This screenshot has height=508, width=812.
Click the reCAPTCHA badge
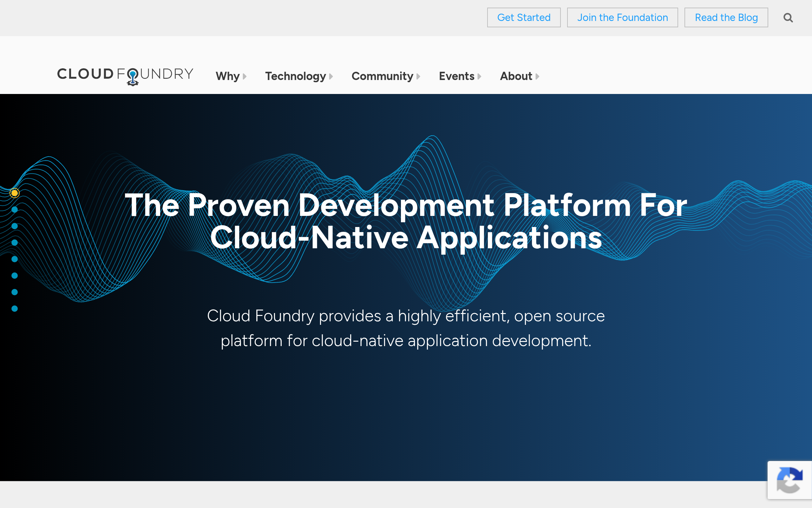(789, 480)
